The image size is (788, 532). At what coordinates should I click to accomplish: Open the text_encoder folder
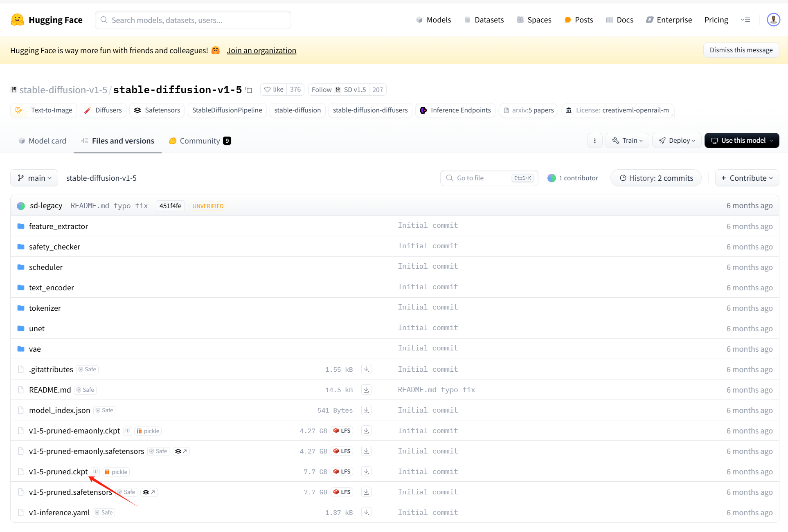52,287
